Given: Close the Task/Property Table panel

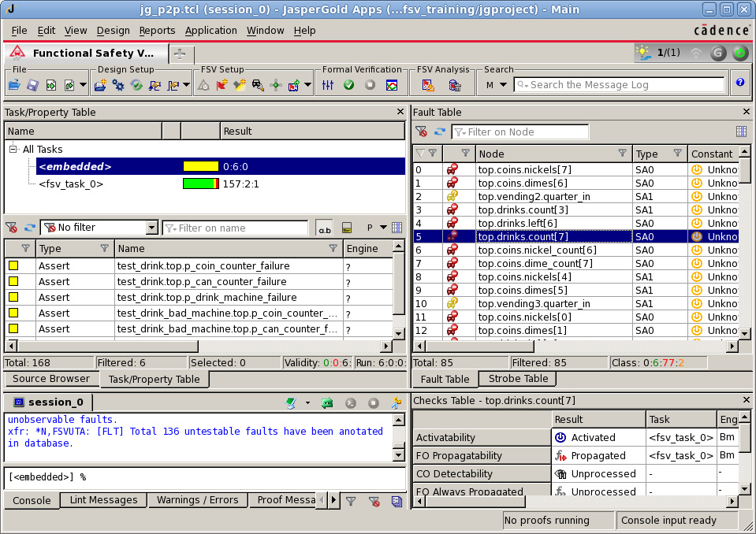Looking at the screenshot, I should pyautogui.click(x=400, y=112).
